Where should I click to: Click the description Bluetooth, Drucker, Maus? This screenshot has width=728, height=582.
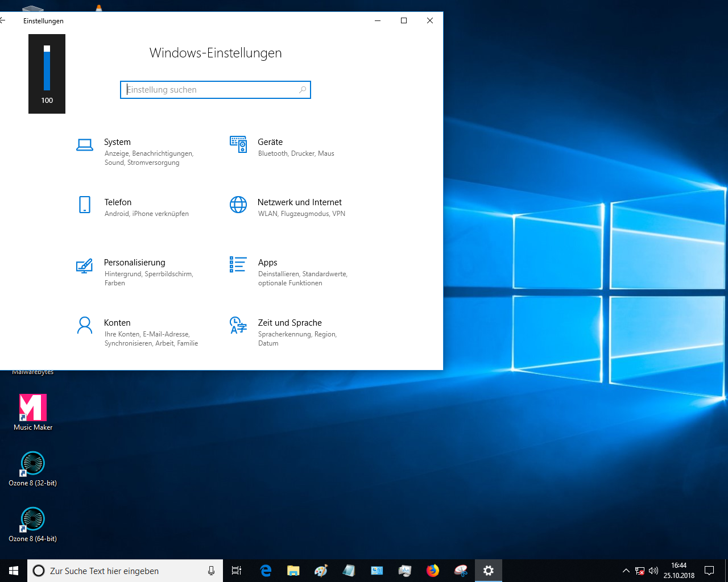pyautogui.click(x=296, y=153)
